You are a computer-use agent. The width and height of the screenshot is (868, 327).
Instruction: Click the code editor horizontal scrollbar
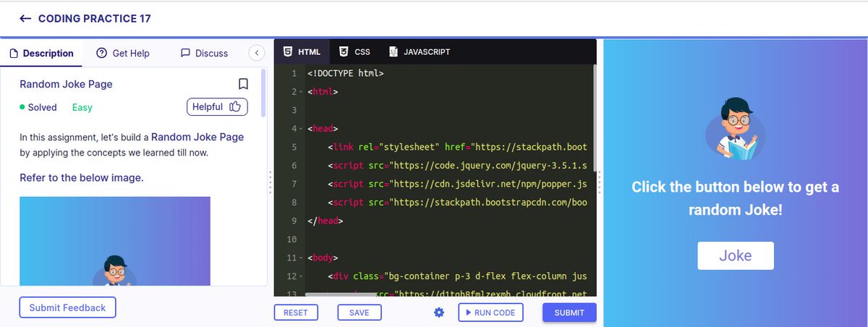click(x=340, y=294)
